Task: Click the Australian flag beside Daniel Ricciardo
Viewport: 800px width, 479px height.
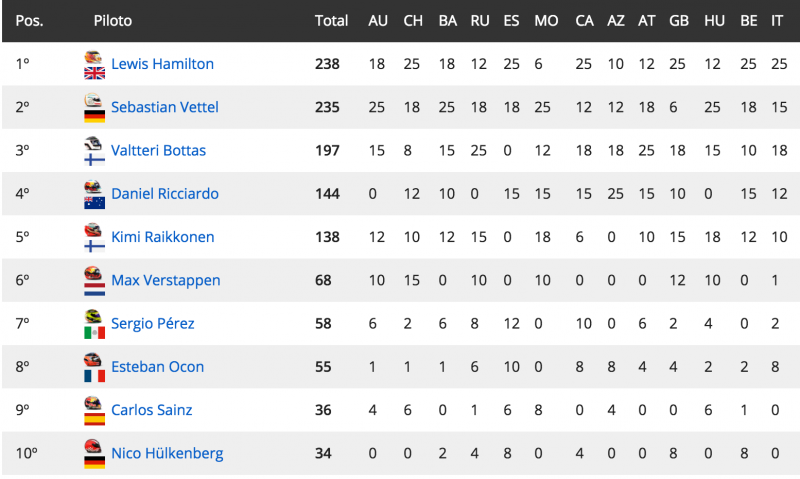Action: (94, 203)
